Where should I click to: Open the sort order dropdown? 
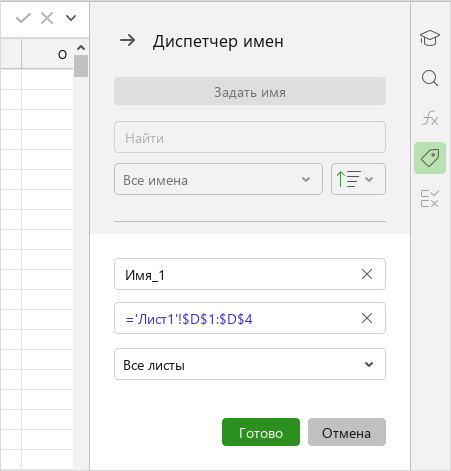coord(358,179)
